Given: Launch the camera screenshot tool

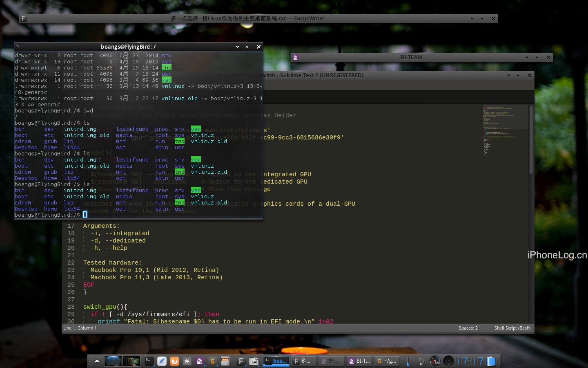Looking at the screenshot, I should 254,361.
